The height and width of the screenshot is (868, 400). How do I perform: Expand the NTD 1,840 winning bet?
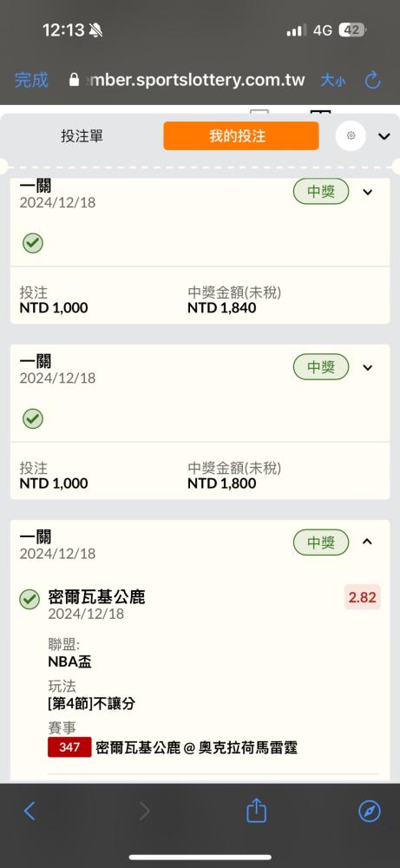point(367,192)
